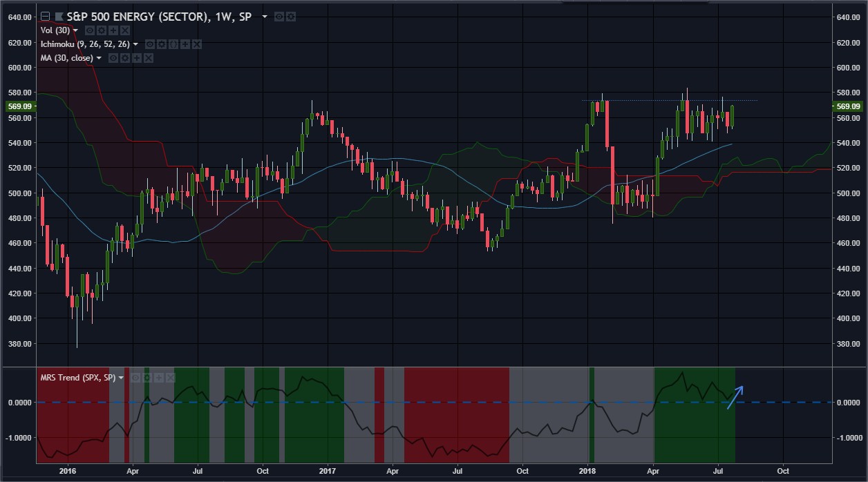The width and height of the screenshot is (868, 482).
Task: Click the plus icon next to MRS Trend
Action: point(159,378)
